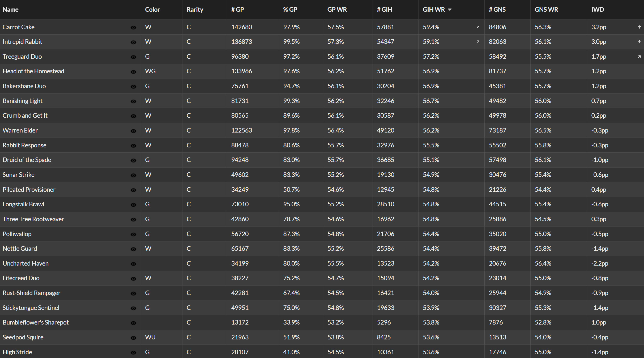Toggle eye icon for Banishing Light
Image resolution: width=644 pixels, height=358 pixels.
pyautogui.click(x=133, y=101)
